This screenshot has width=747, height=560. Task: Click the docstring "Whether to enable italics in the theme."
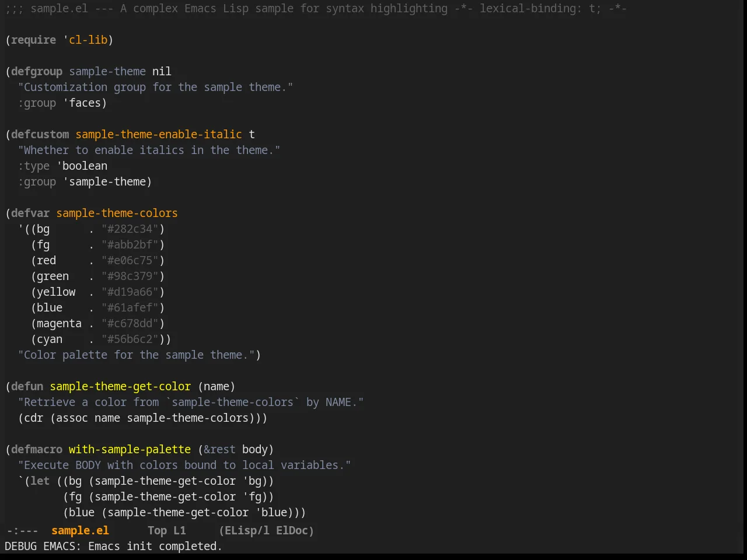tap(149, 150)
